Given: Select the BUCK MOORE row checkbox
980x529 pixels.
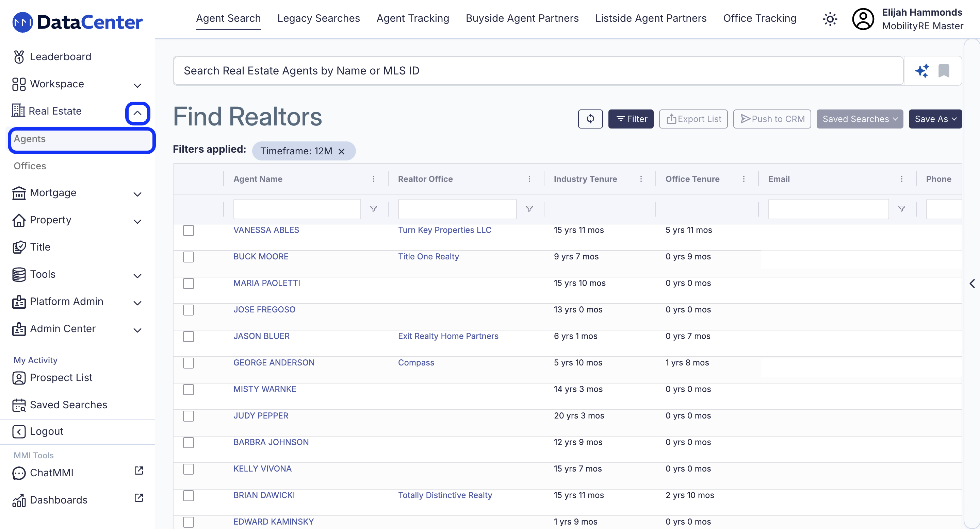Looking at the screenshot, I should click(x=188, y=257).
